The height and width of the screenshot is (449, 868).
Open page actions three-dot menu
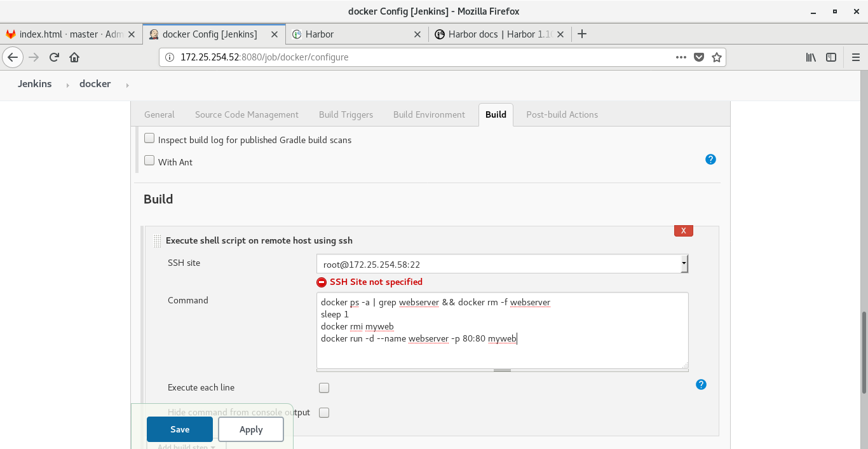(x=681, y=57)
